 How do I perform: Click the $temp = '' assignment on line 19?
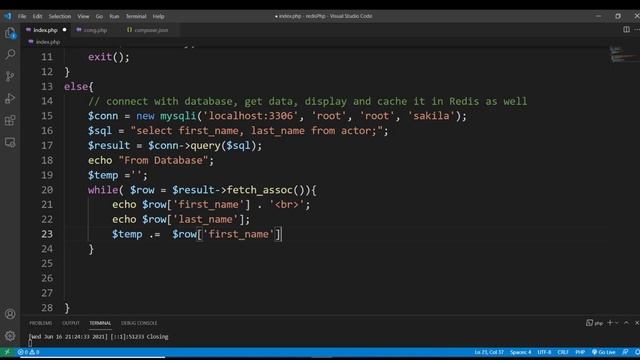point(118,175)
